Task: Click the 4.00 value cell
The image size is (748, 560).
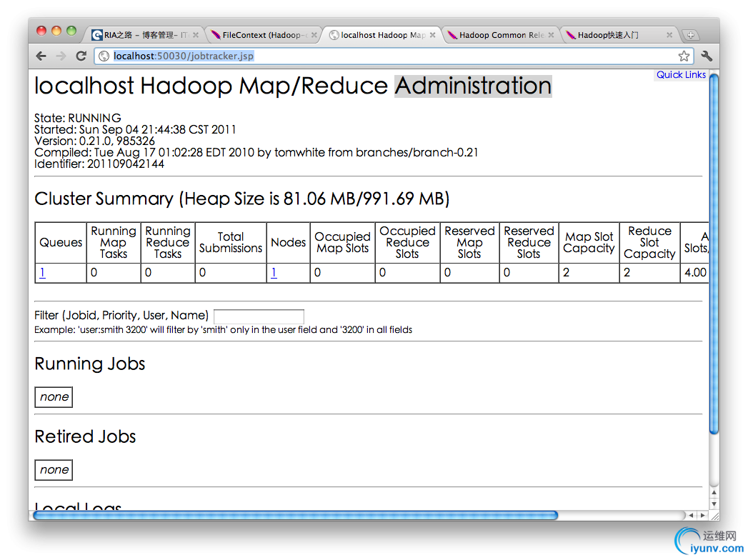Action: [x=695, y=272]
